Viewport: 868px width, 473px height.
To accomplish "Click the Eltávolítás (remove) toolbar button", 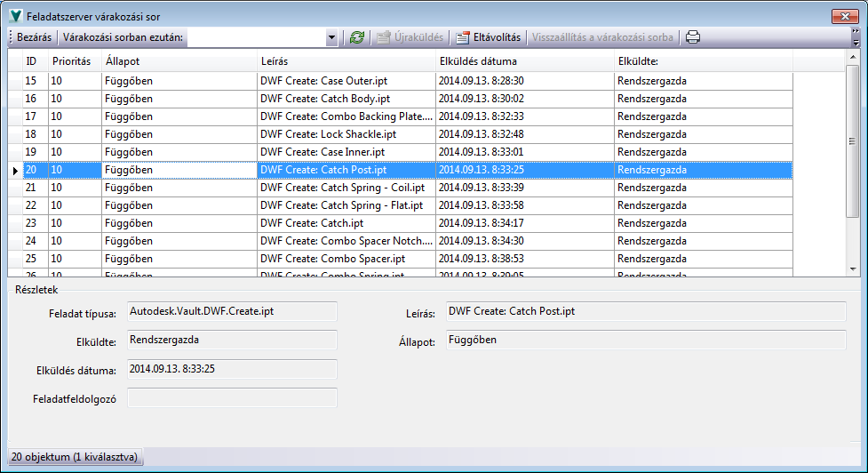I will pyautogui.click(x=489, y=37).
